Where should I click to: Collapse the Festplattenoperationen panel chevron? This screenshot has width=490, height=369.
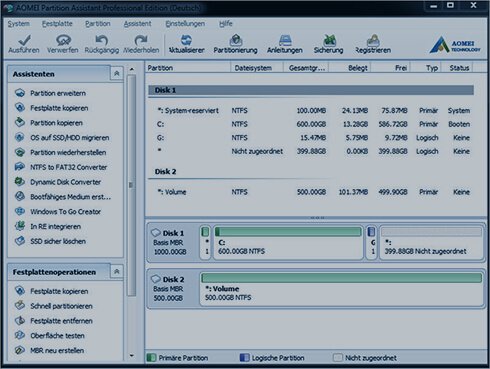[x=117, y=272]
